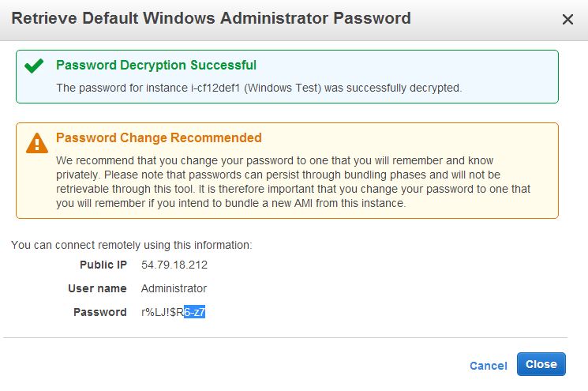The height and width of the screenshot is (391, 588).
Task: Click inside the green success notification box
Action: click(287, 77)
